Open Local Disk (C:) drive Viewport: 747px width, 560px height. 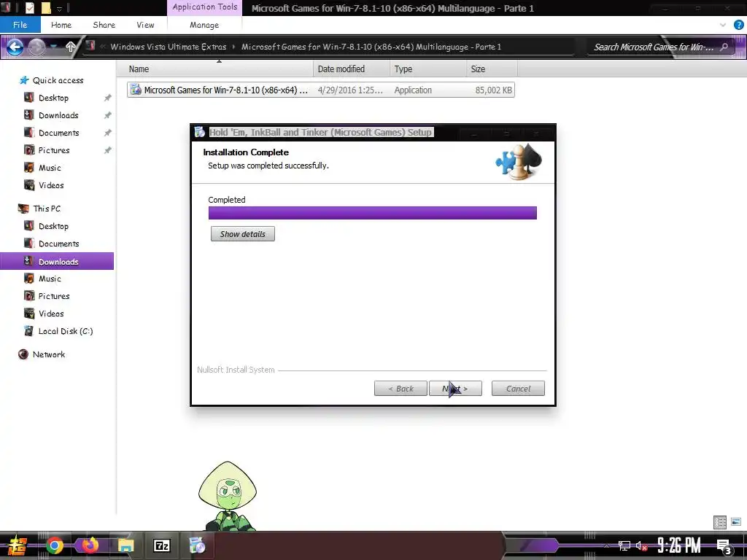[65, 331]
